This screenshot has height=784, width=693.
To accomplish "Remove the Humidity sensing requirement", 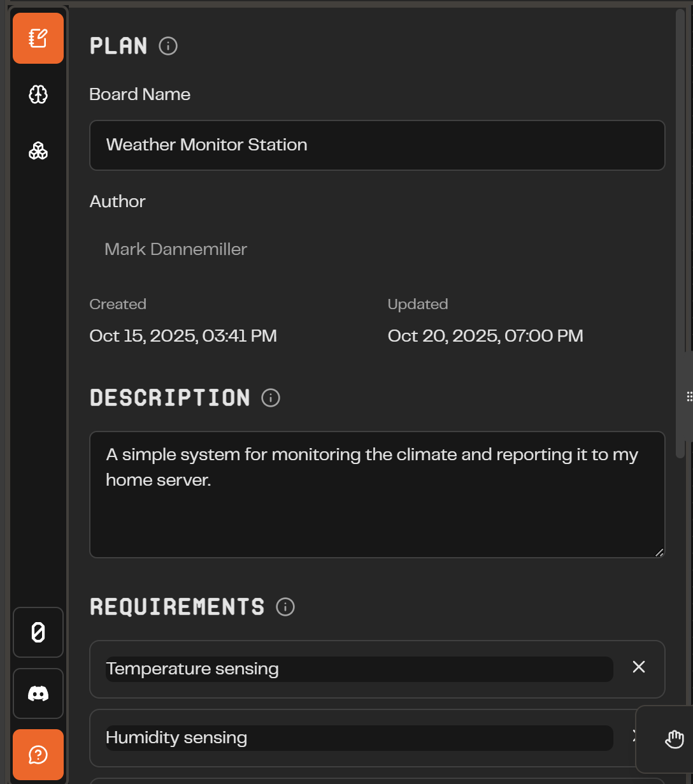I will coord(634,736).
